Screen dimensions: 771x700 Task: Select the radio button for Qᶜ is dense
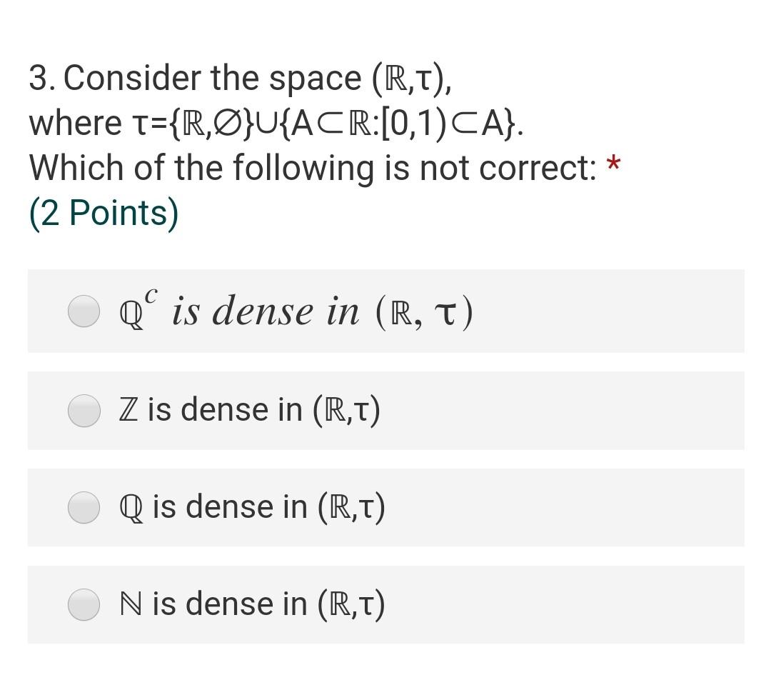tap(84, 311)
